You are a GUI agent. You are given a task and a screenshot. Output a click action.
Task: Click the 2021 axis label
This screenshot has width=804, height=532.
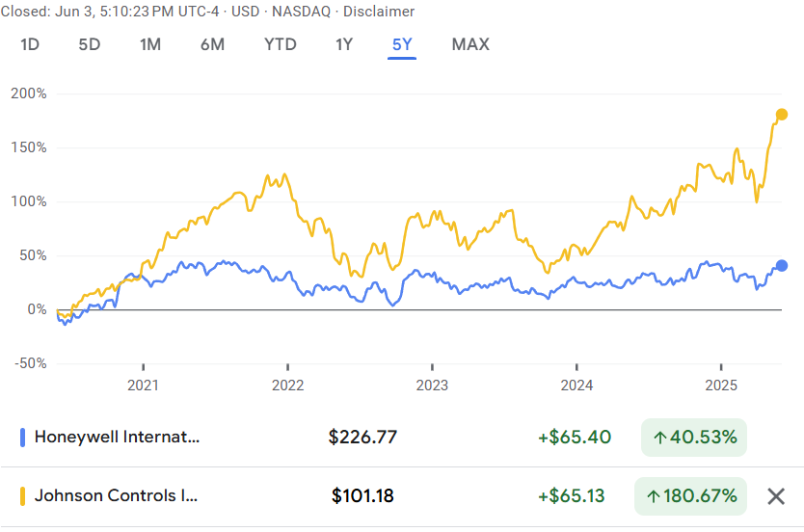(143, 385)
